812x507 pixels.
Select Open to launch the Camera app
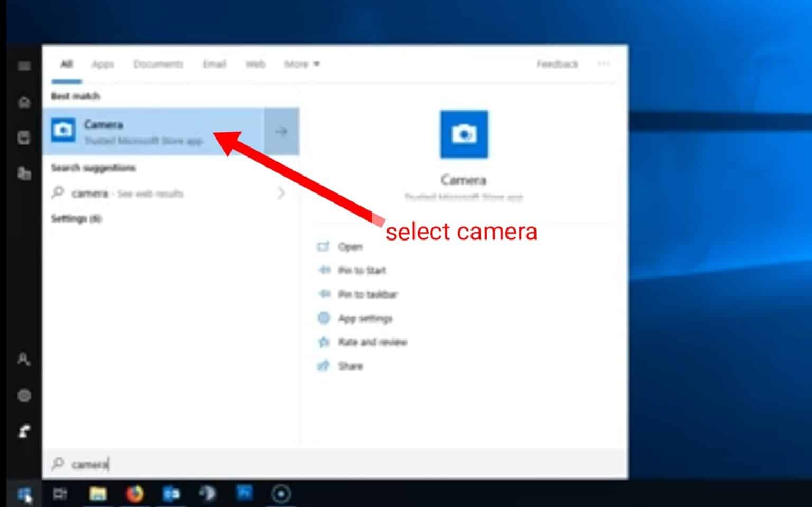click(x=350, y=246)
